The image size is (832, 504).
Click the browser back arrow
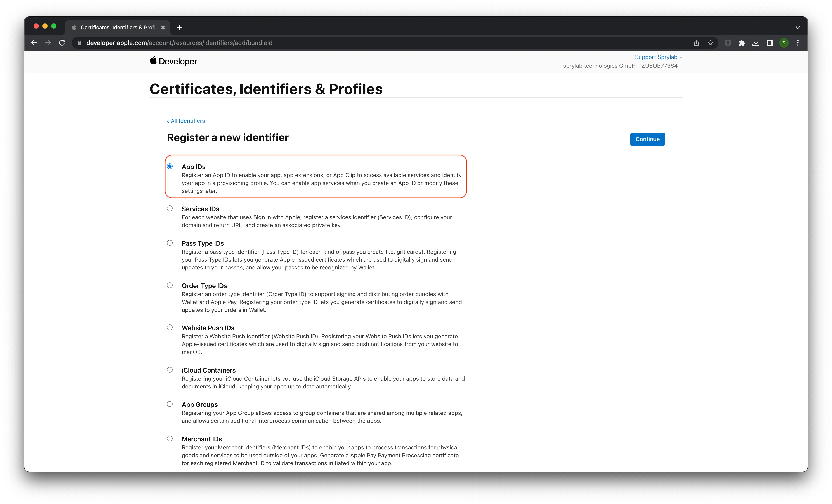pos(34,43)
